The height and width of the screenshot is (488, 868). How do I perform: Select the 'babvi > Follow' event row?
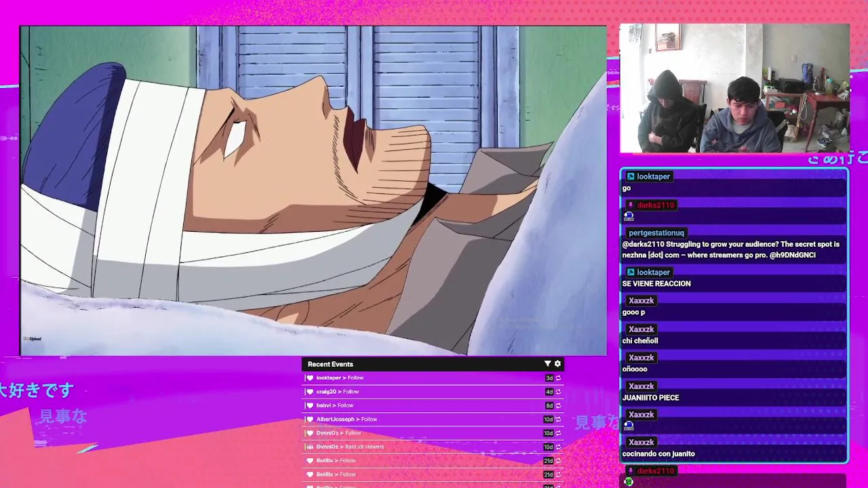[433, 405]
